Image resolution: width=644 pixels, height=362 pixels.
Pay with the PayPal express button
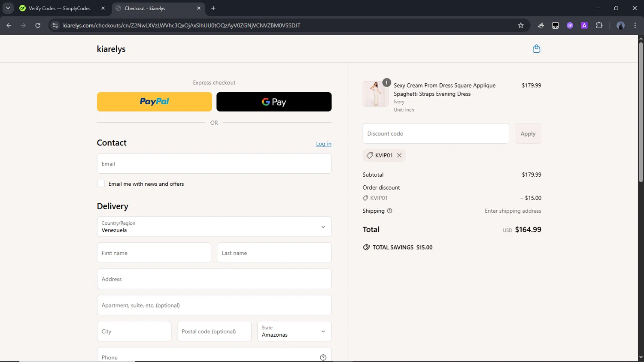[x=154, y=102]
